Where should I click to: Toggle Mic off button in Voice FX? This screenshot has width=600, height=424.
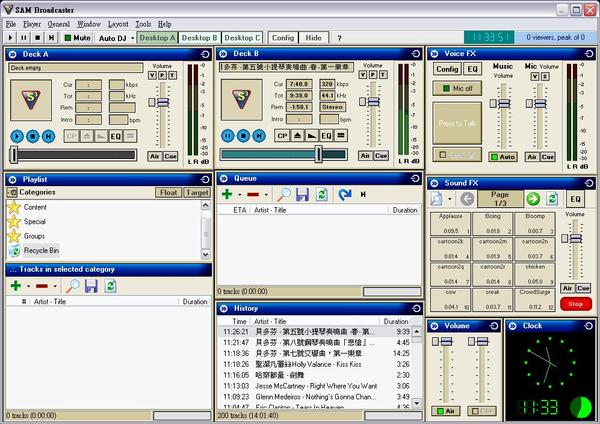pyautogui.click(x=457, y=88)
